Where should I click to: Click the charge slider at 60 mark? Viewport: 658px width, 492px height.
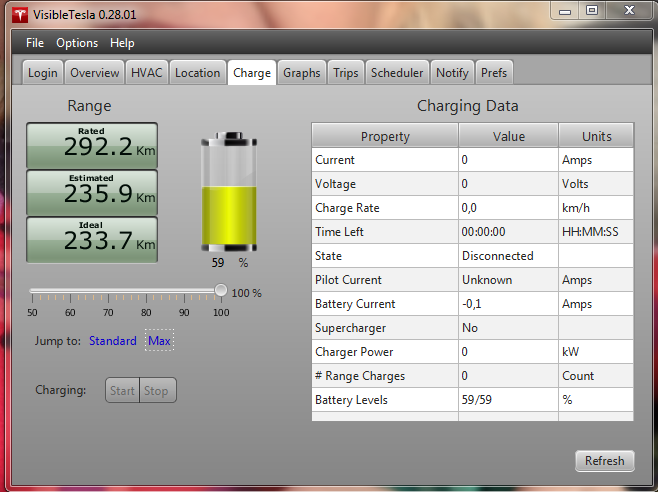(70, 290)
